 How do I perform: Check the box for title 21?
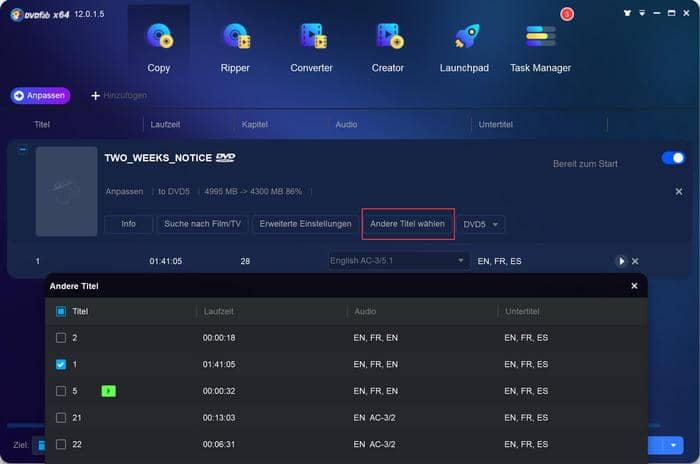click(61, 418)
